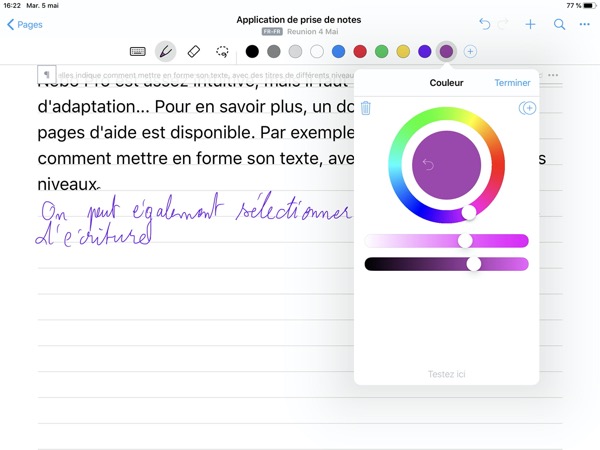Choose the black pen color
This screenshot has height=450, width=600.
[x=252, y=51]
